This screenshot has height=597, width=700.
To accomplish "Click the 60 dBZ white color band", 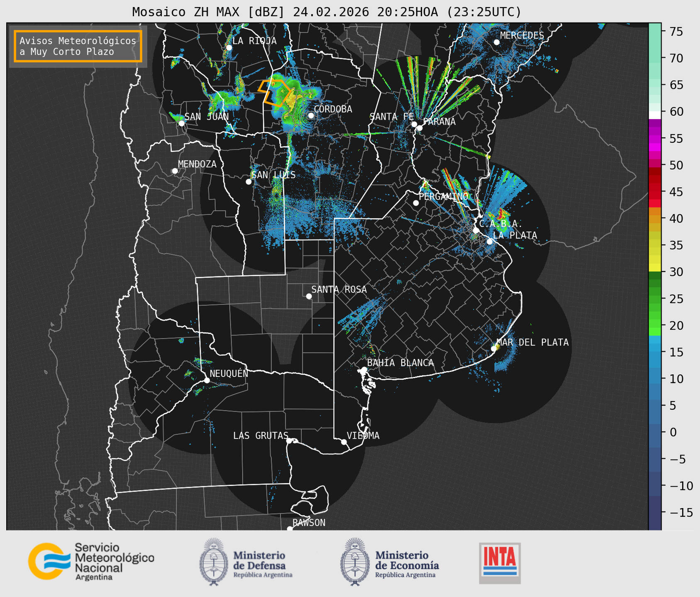I will [x=654, y=115].
